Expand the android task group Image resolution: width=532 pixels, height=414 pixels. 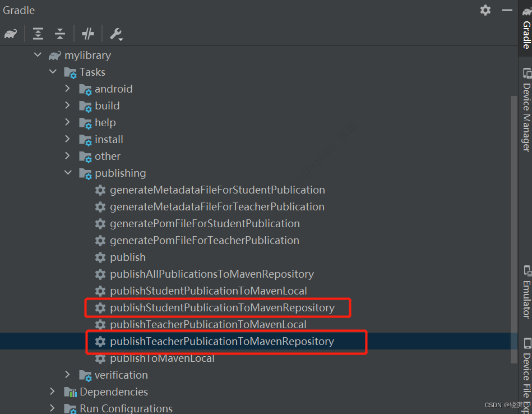(67, 89)
